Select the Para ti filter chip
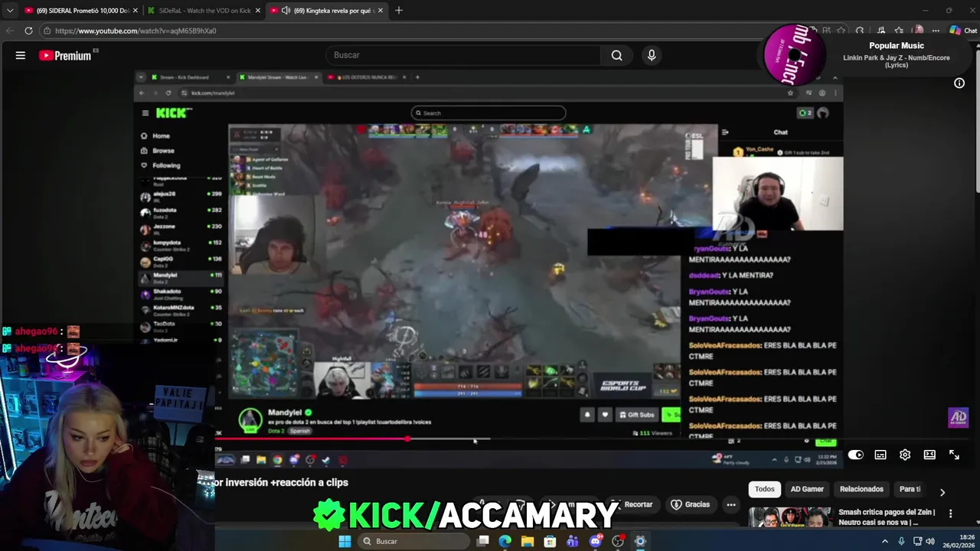Image resolution: width=980 pixels, height=551 pixels. (910, 489)
